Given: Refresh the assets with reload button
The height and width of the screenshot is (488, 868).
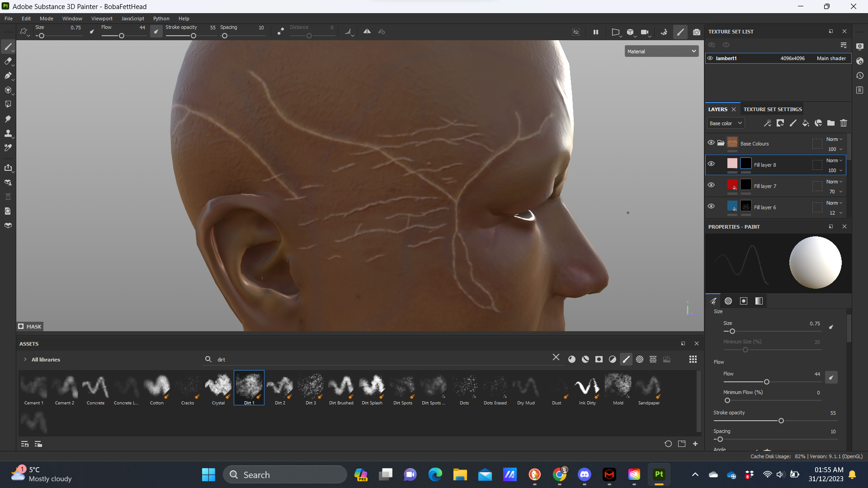Looking at the screenshot, I should tap(668, 444).
